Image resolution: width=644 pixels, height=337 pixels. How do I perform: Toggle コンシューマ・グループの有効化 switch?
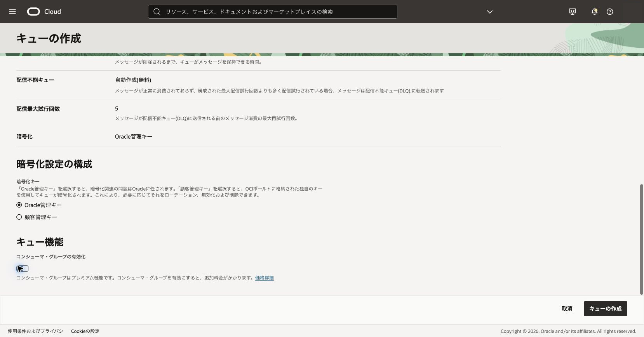23,269
